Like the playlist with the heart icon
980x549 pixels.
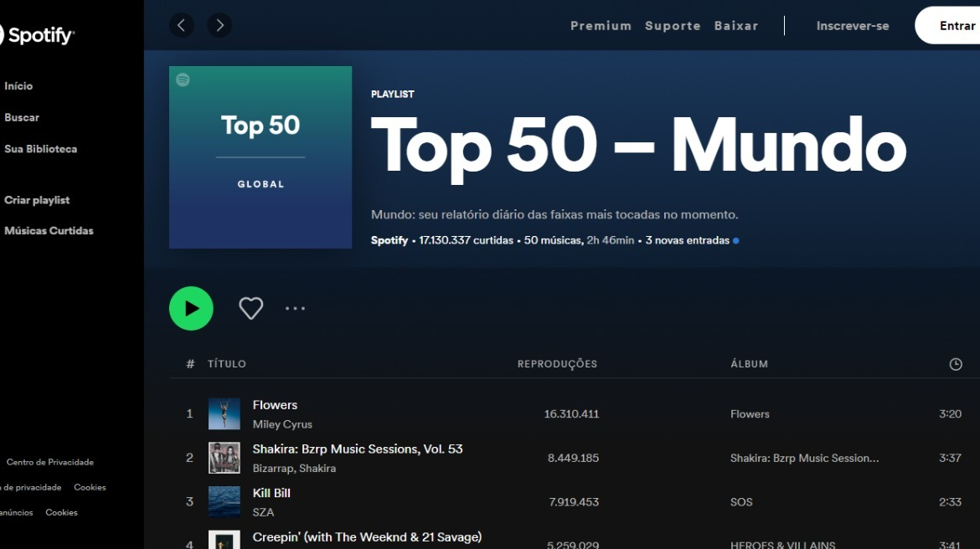(251, 309)
